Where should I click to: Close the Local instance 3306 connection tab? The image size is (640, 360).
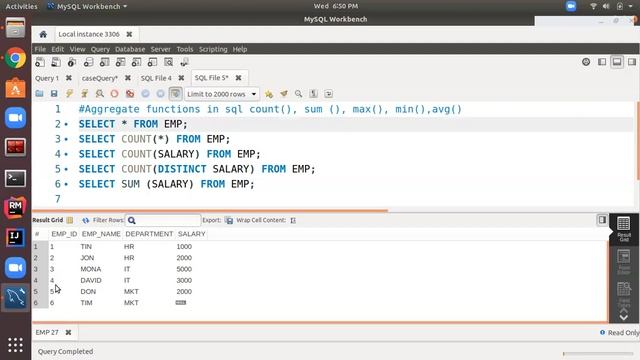pyautogui.click(x=129, y=34)
